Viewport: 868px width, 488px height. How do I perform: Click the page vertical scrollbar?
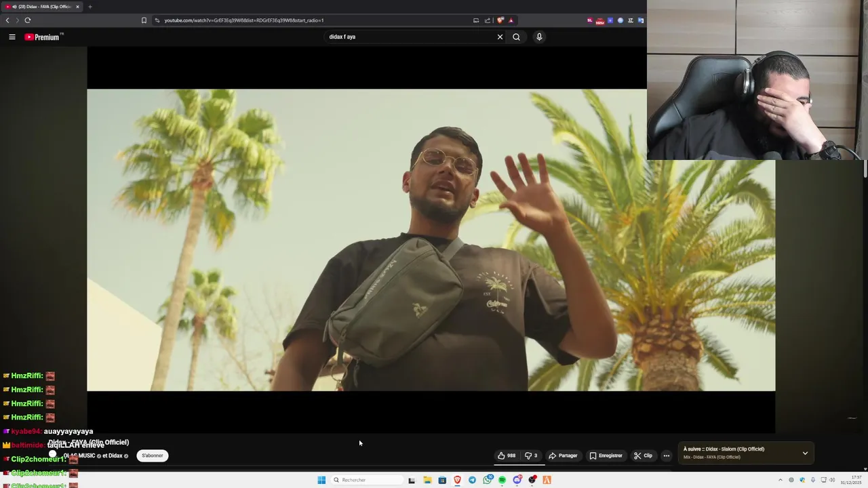click(865, 169)
